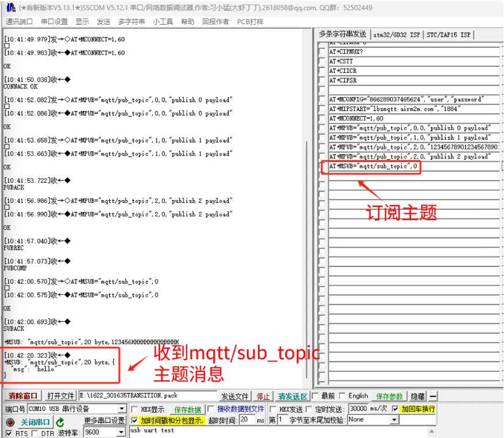Viewport: 504px width, 438px height.
Task: Click the 隐藏 button
Action: point(418,396)
